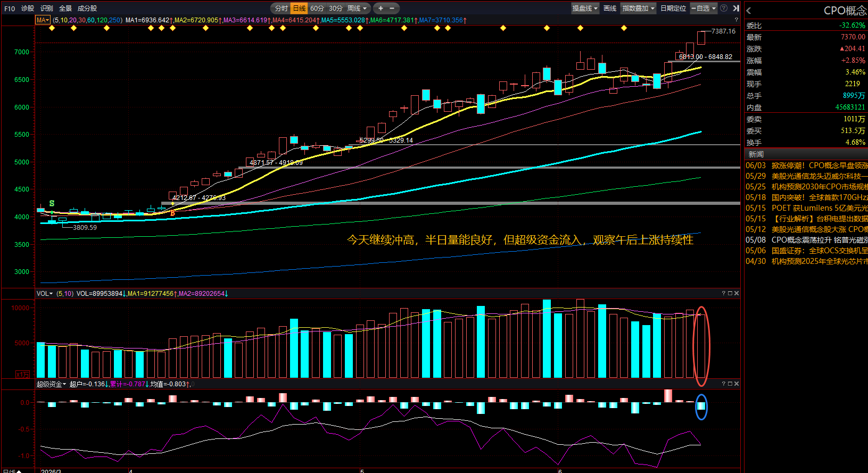
Task: Open the 操盘线 dropdown
Action: point(585,8)
